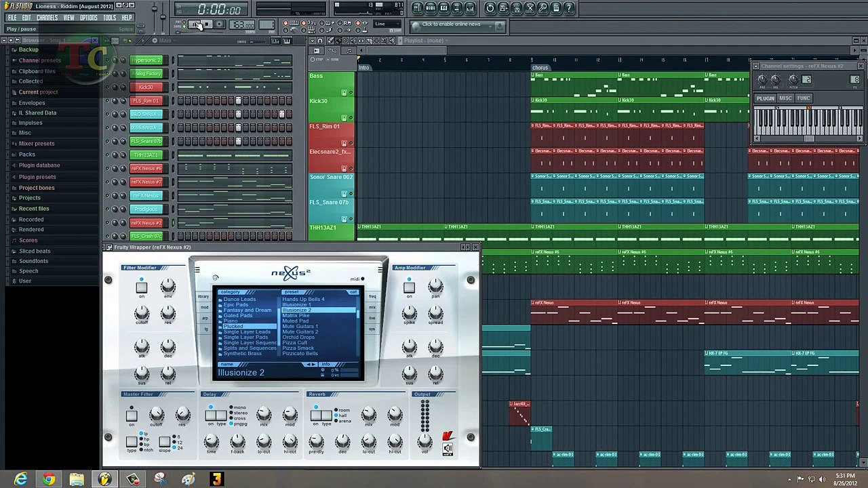The image size is (868, 488).
Task: Open the FILE menu
Action: pyautogui.click(x=12, y=18)
